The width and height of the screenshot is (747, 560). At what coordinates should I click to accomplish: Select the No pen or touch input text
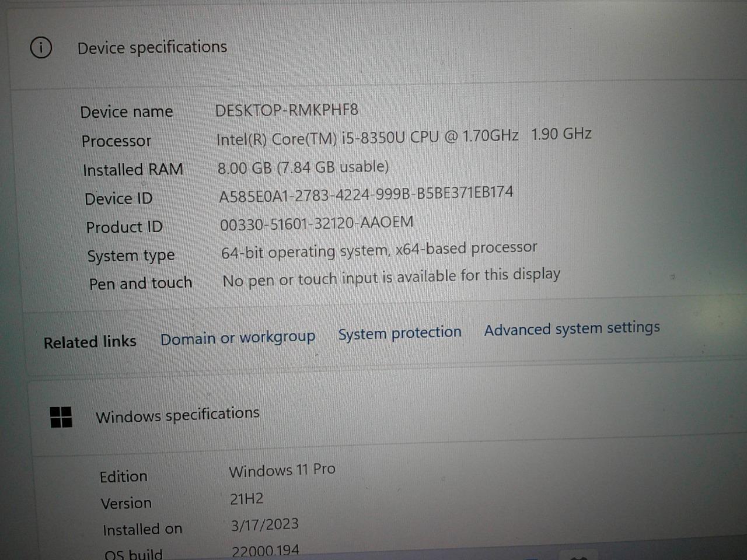coord(392,277)
